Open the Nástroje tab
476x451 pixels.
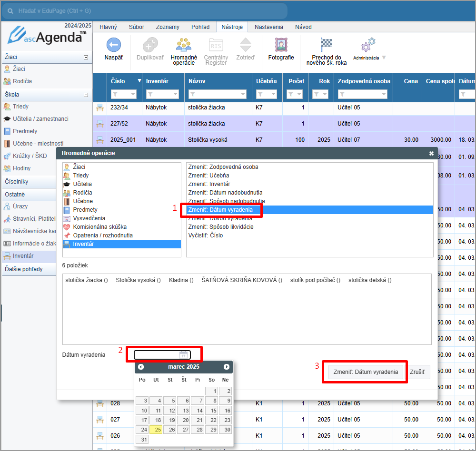pos(232,27)
